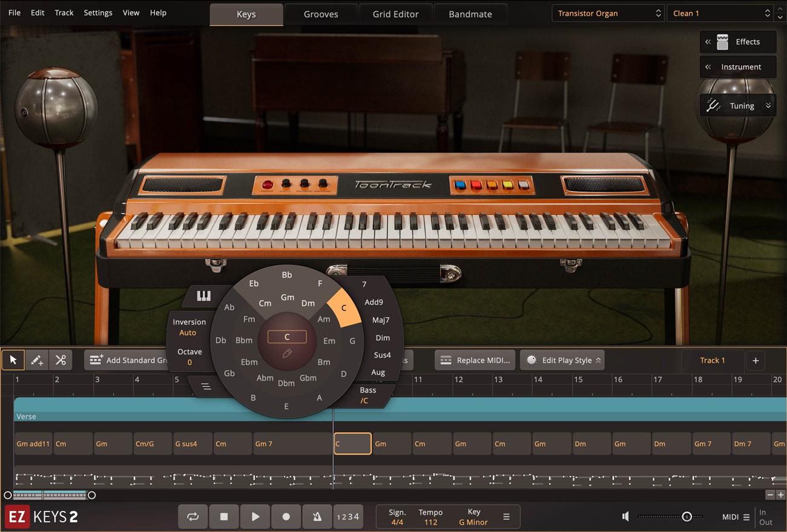This screenshot has height=532, width=787.
Task: Select the arrow selection tool
Action: coord(13,360)
